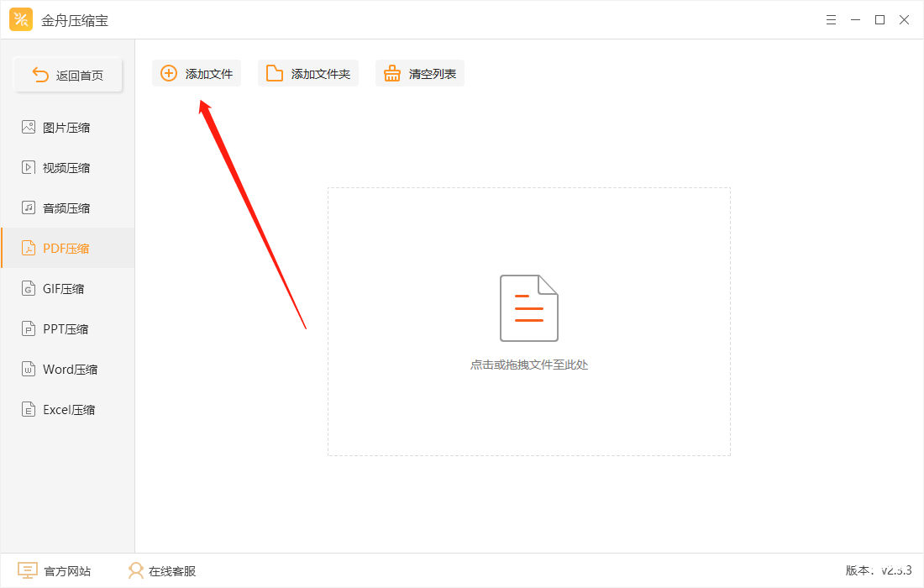This screenshot has width=924, height=588.
Task: Click 添加文件夹 to add a folder
Action: pos(307,73)
